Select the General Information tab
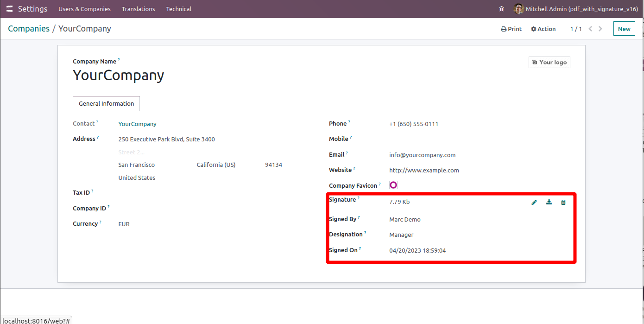The image size is (644, 324). tap(106, 103)
